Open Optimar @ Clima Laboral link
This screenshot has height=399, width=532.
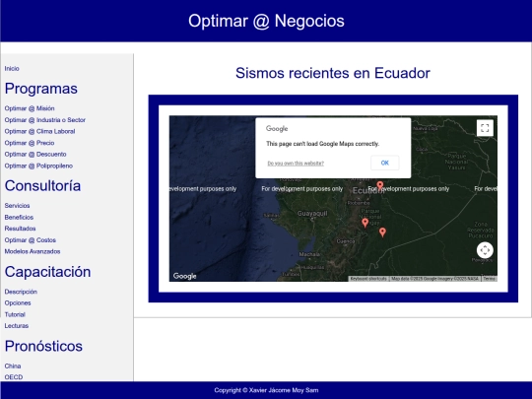39,131
